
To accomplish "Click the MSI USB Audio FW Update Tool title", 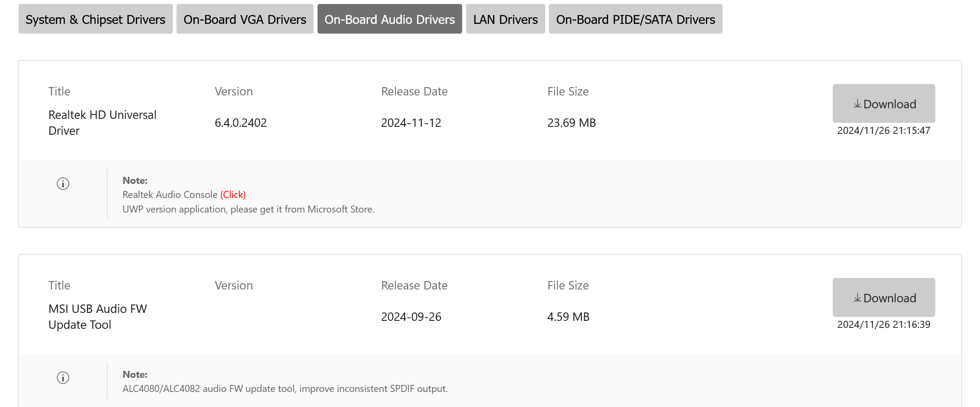I will (97, 317).
